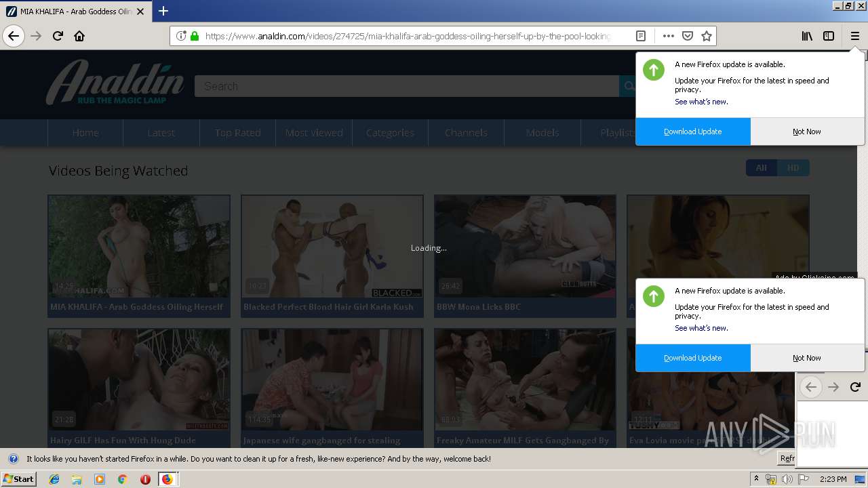Dismiss upper notification with Not Now
Screen dimensions: 868x488
pyautogui.click(x=807, y=131)
